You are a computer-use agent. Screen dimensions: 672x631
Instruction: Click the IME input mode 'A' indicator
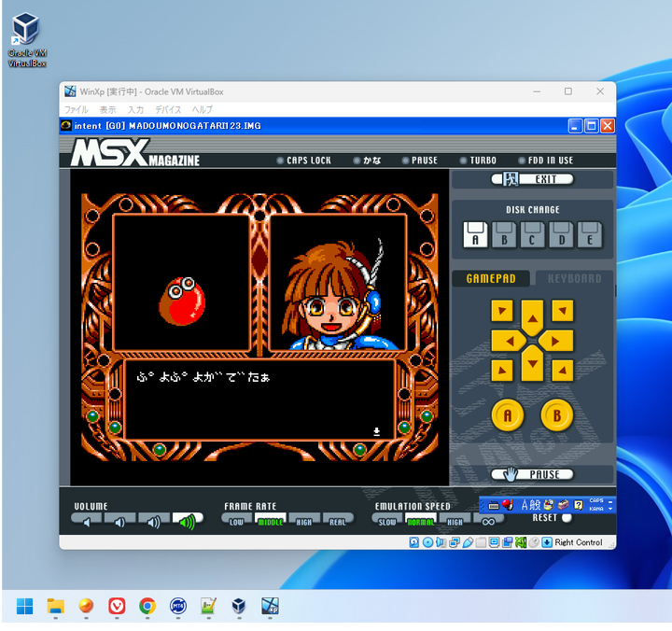click(x=525, y=505)
